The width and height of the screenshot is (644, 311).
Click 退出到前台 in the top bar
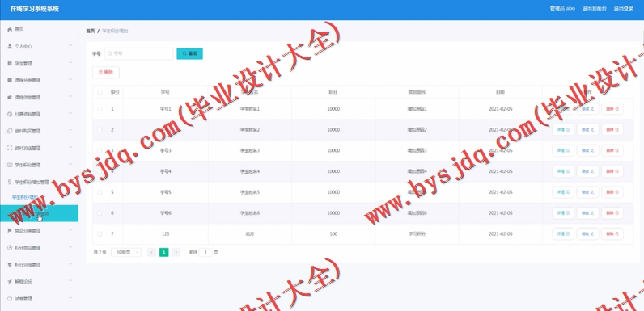[x=594, y=9]
